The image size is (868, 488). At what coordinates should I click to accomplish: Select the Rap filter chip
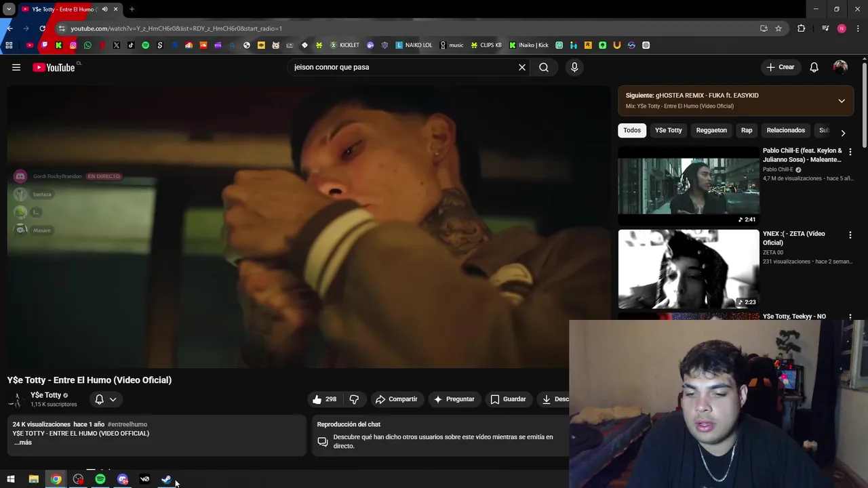747,130
